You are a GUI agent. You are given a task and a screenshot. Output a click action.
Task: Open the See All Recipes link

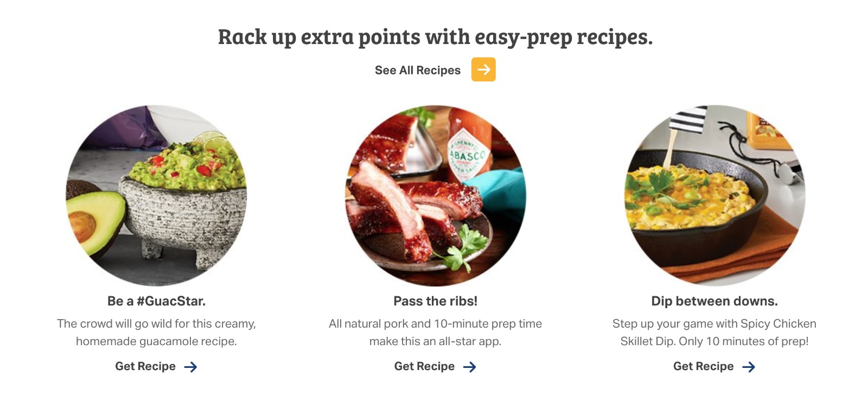(x=417, y=71)
